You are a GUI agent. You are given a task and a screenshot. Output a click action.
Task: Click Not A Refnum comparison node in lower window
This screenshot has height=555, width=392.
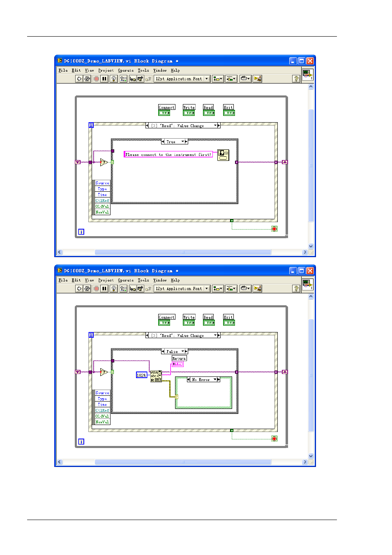(104, 372)
